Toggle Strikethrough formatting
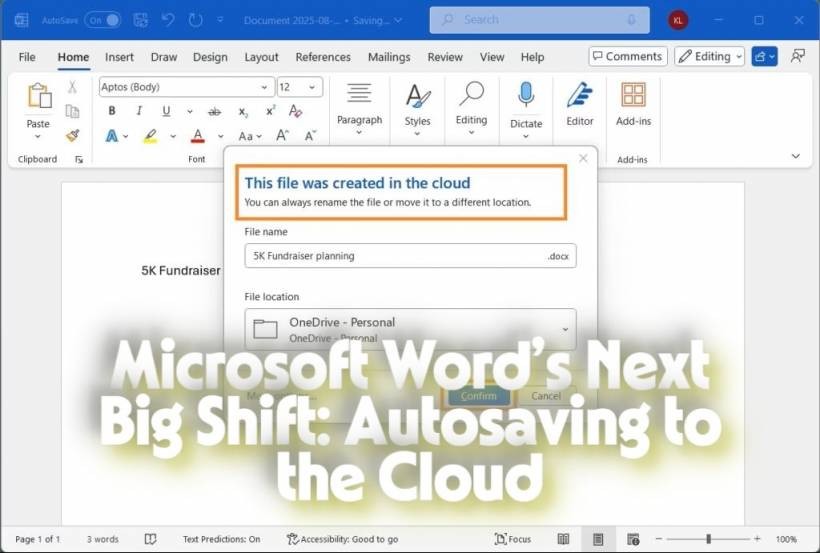The width and height of the screenshot is (820, 553). click(214, 111)
